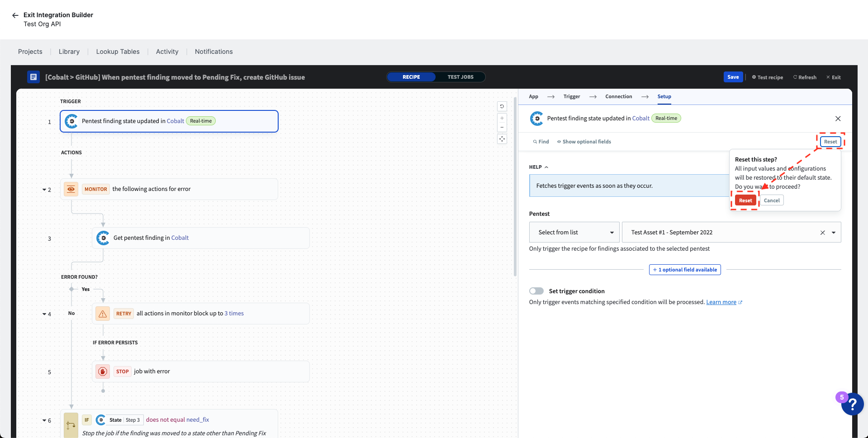Enable the Set trigger condition toggle

(536, 291)
